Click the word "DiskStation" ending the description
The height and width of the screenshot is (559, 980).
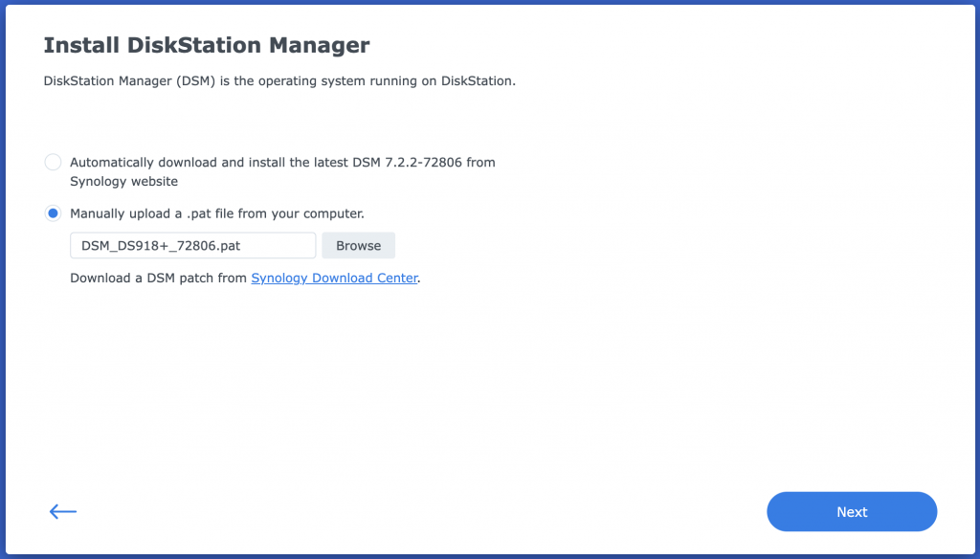[x=477, y=81]
